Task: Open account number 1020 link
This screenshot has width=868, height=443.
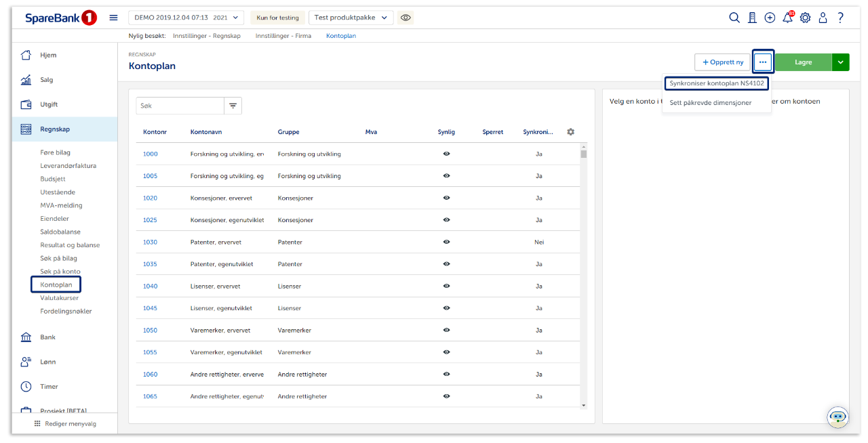Action: click(150, 198)
